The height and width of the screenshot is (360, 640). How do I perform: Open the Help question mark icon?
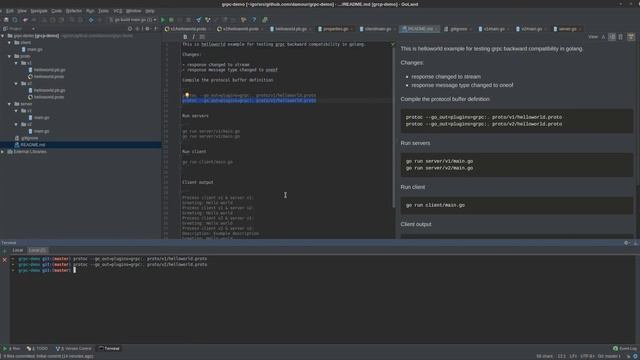point(254,20)
